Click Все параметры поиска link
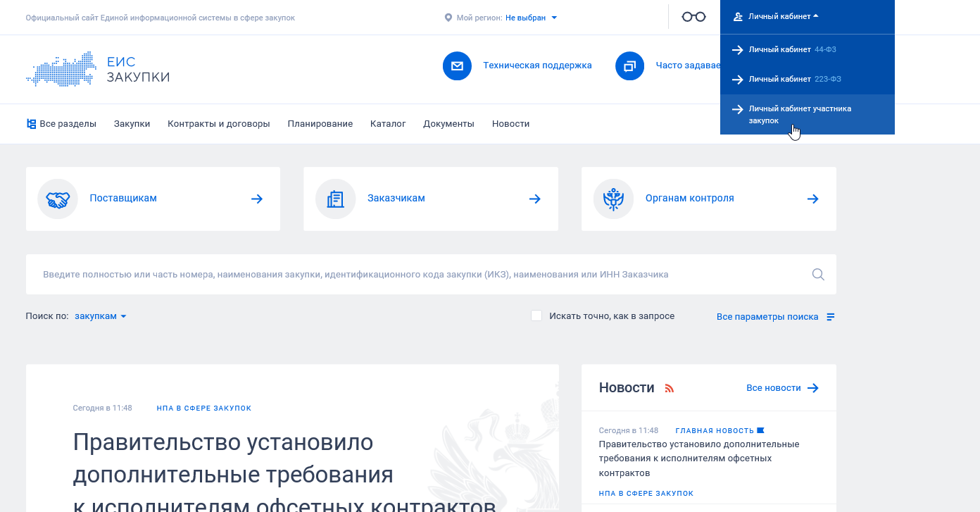980x512 pixels. [767, 317]
